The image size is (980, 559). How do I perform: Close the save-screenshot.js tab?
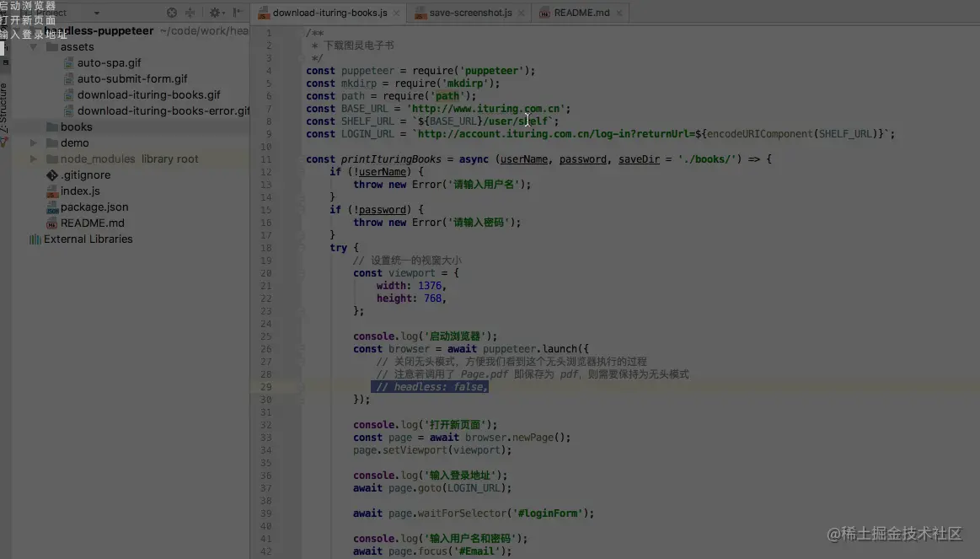tap(522, 13)
